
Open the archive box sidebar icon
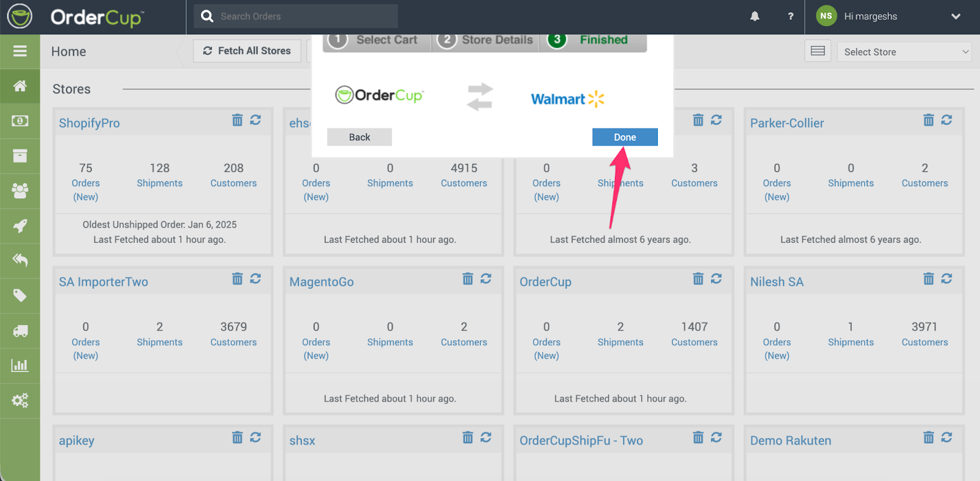[x=20, y=155]
